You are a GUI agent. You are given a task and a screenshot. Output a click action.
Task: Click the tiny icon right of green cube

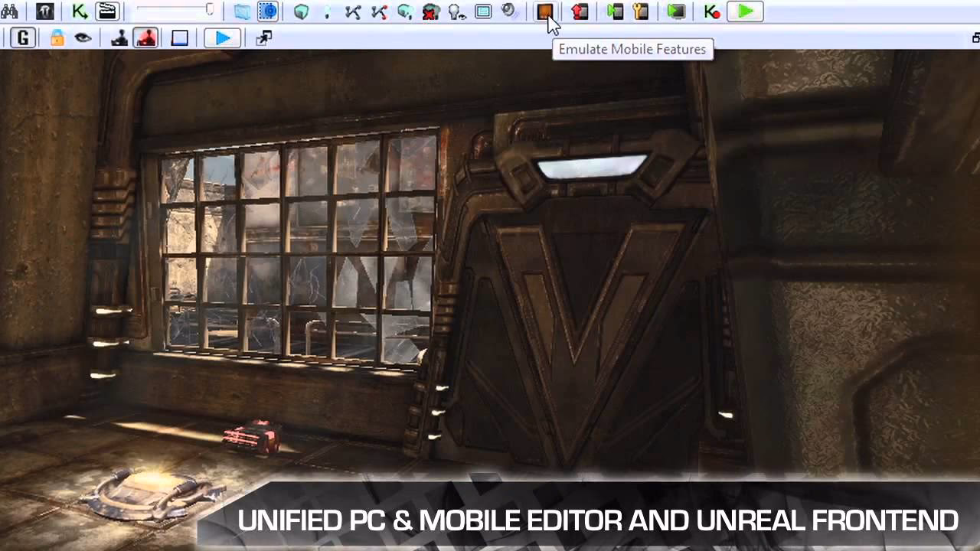click(328, 11)
